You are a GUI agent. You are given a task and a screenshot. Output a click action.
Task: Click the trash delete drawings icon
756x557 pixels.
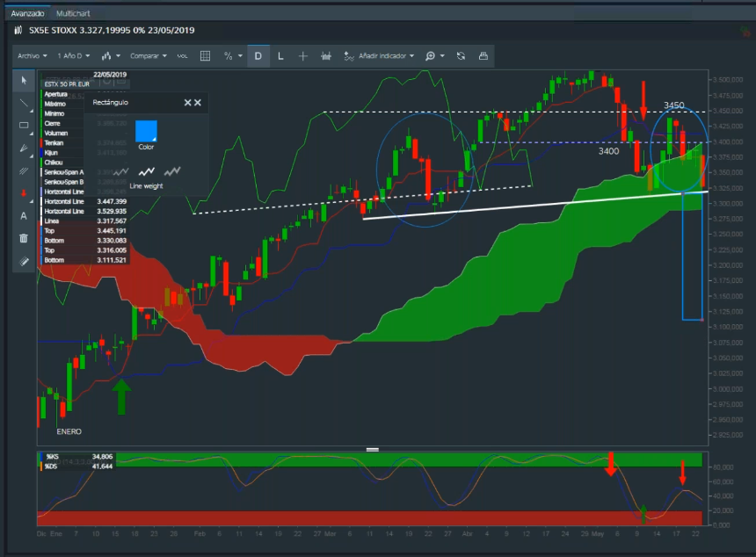[24, 238]
